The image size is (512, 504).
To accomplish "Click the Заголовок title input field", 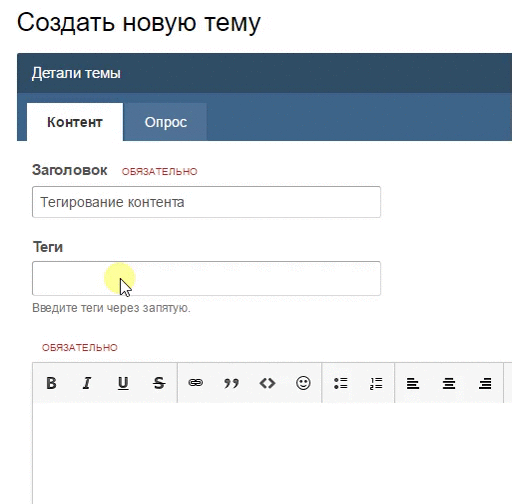I will 206,202.
